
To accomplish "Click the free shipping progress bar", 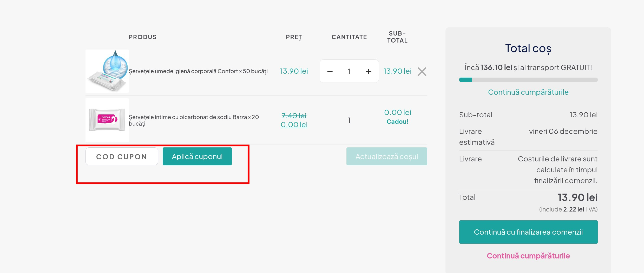I will [528, 80].
